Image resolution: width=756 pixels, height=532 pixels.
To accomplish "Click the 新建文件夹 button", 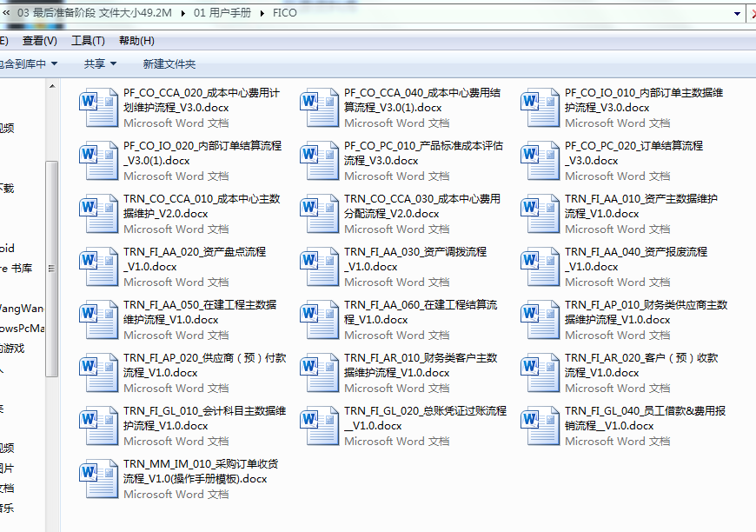I will point(169,63).
